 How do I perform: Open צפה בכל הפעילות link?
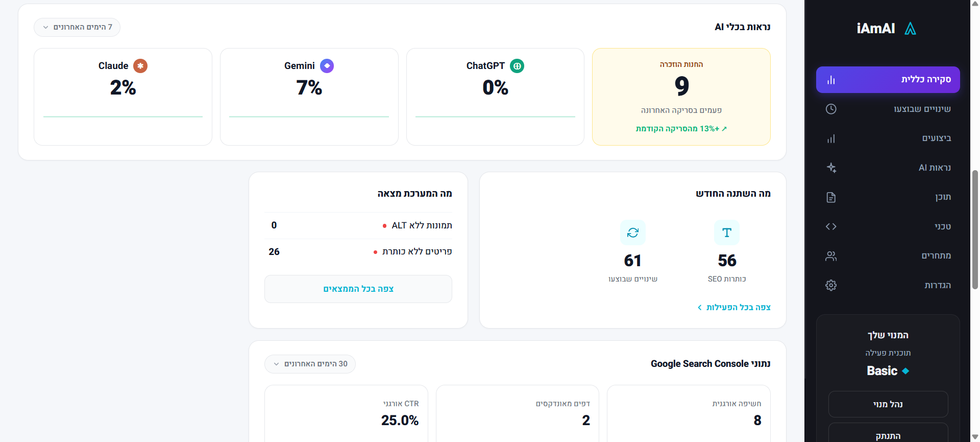734,307
